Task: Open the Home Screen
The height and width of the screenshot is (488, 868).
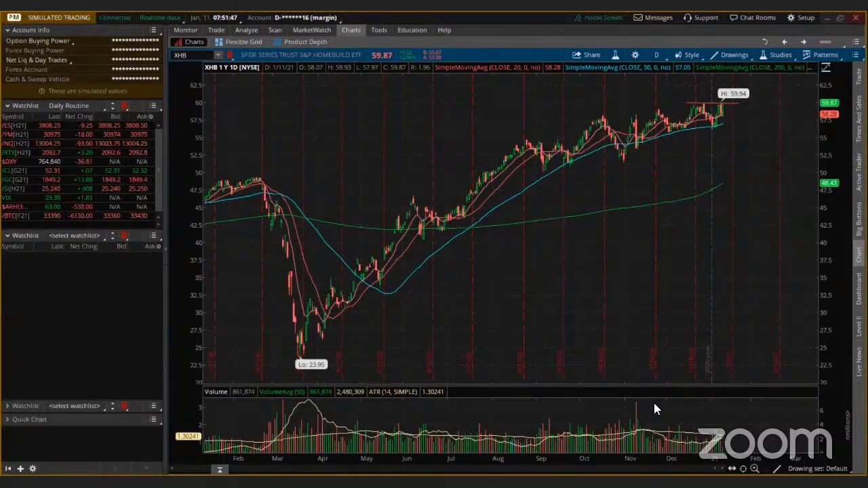Action: coord(597,18)
